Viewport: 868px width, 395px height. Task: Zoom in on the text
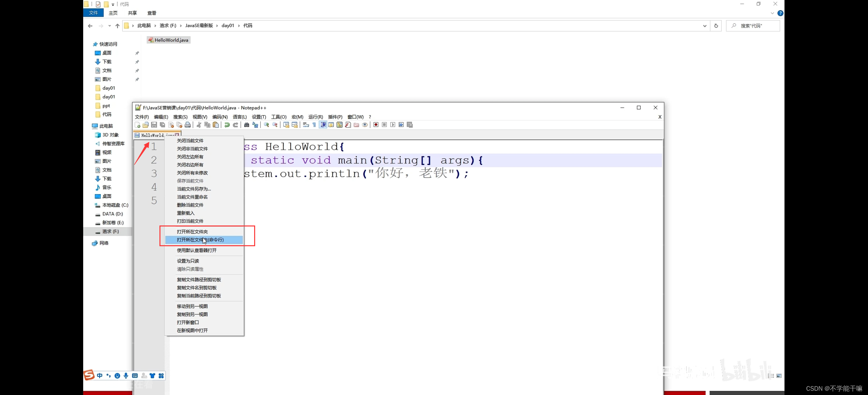267,125
